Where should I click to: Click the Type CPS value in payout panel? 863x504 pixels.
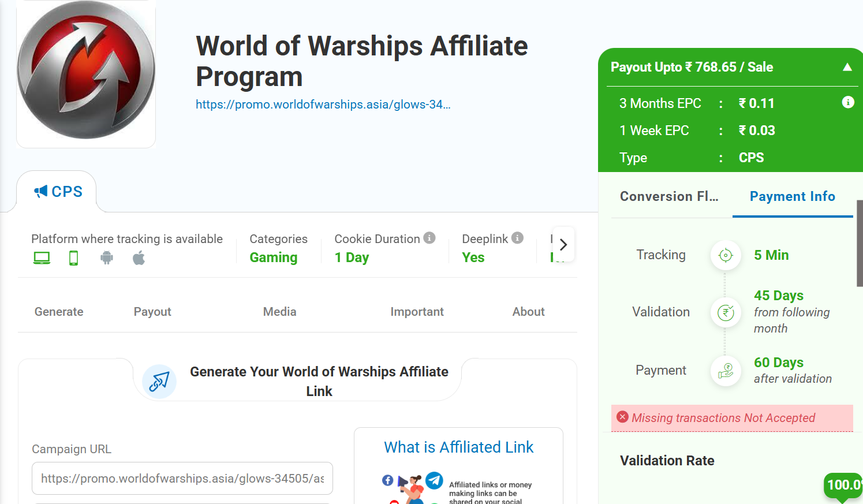(x=751, y=158)
